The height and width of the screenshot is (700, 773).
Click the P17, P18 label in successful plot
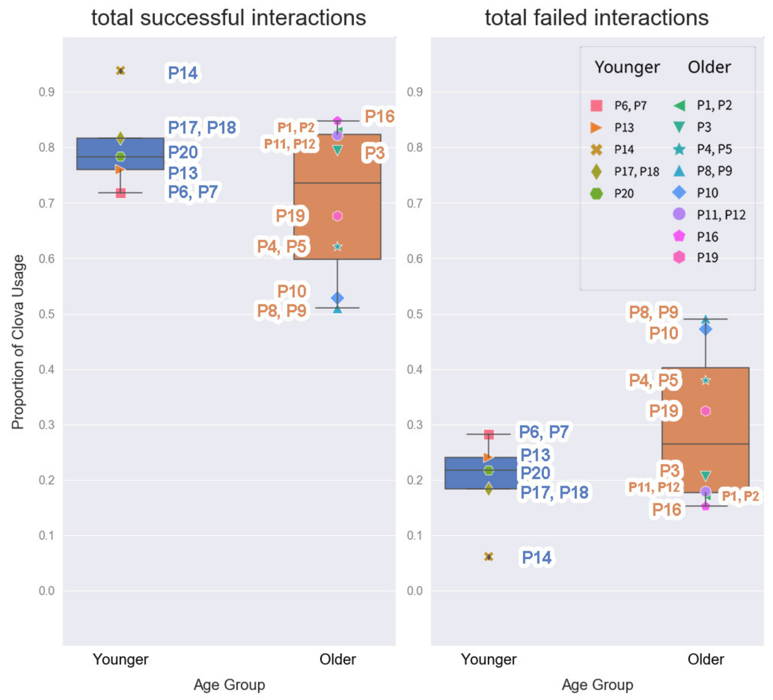[202, 127]
